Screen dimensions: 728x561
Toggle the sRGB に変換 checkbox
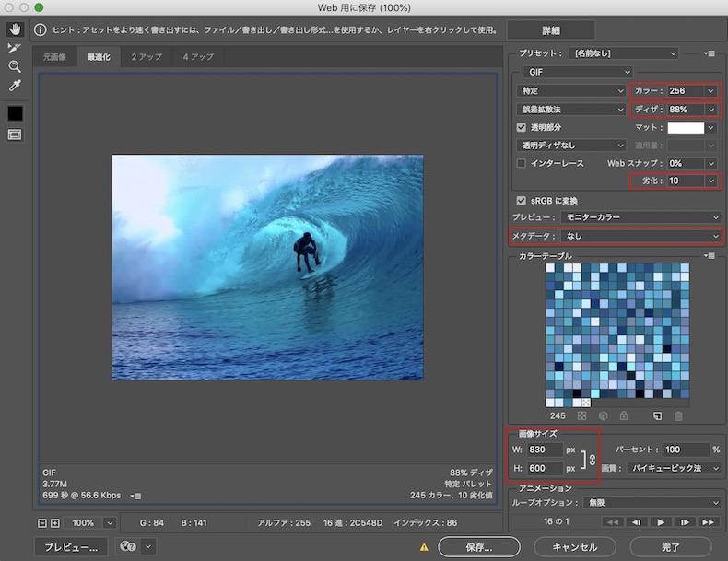point(522,201)
